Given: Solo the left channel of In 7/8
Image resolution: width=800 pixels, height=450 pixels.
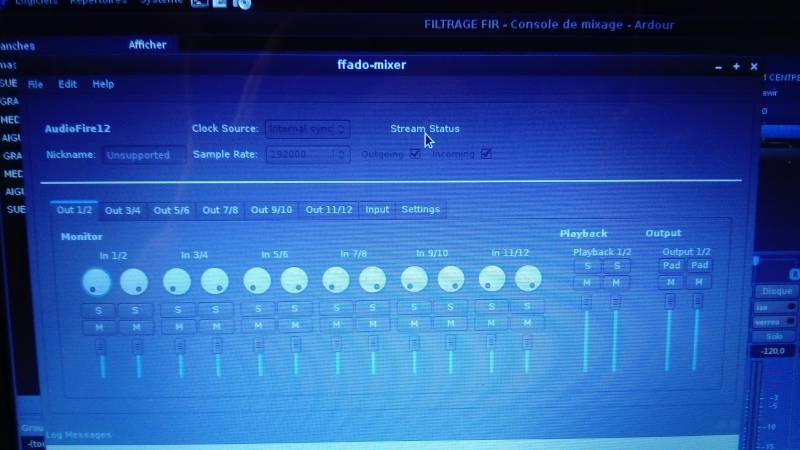Looking at the screenshot, I should [x=336, y=308].
